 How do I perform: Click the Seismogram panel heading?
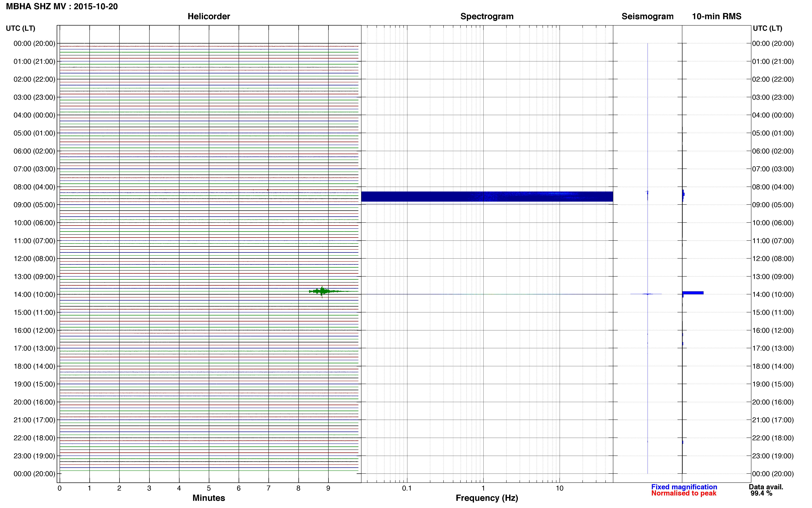click(648, 16)
